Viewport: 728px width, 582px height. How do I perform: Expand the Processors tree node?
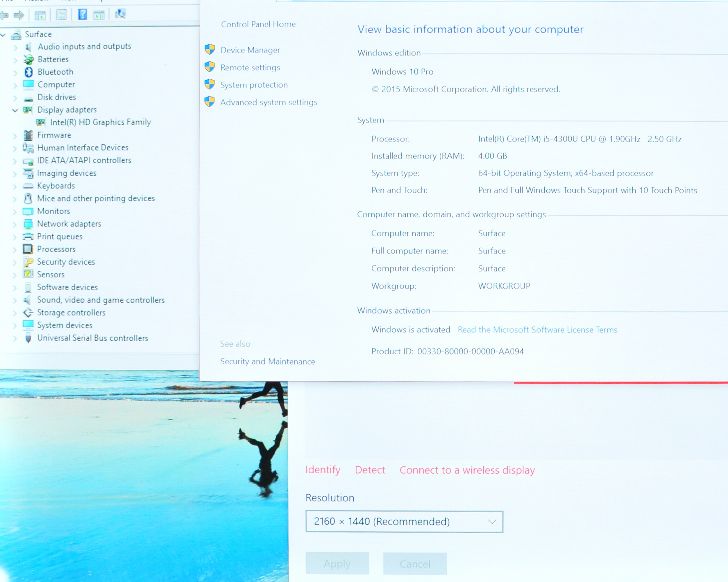pyautogui.click(x=15, y=250)
